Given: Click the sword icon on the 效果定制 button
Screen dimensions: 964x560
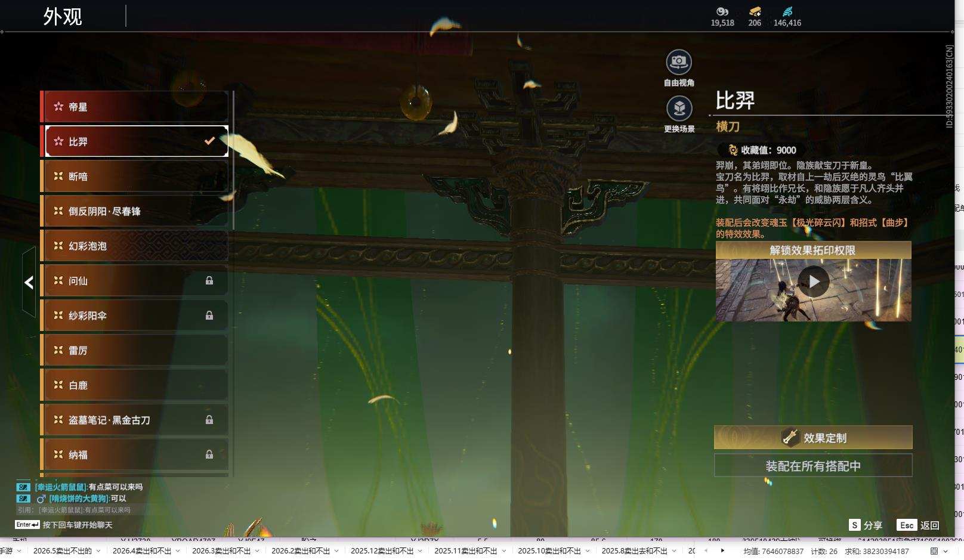Looking at the screenshot, I should (x=790, y=437).
